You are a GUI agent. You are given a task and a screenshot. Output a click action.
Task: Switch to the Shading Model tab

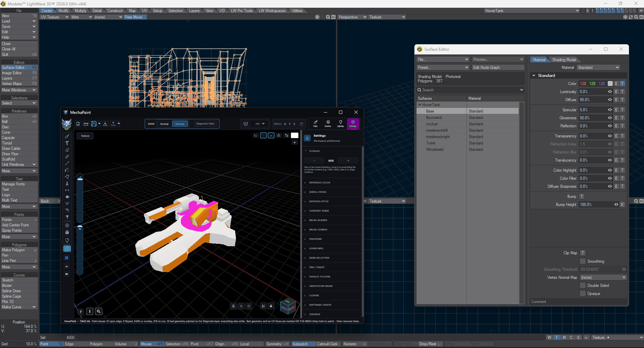(564, 60)
